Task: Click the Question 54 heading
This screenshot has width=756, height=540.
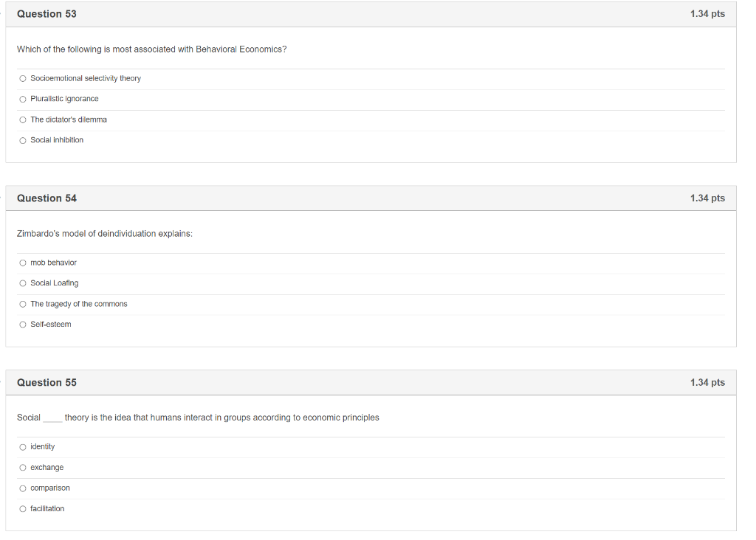Action: (47, 198)
